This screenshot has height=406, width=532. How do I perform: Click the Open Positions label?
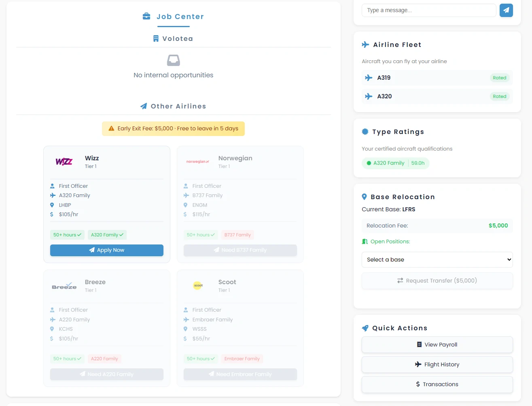pos(390,242)
